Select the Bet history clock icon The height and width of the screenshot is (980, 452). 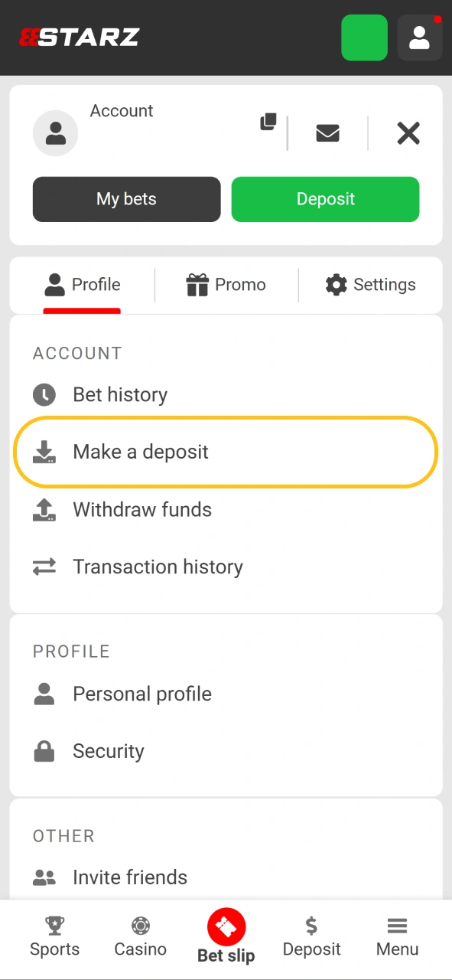44,394
